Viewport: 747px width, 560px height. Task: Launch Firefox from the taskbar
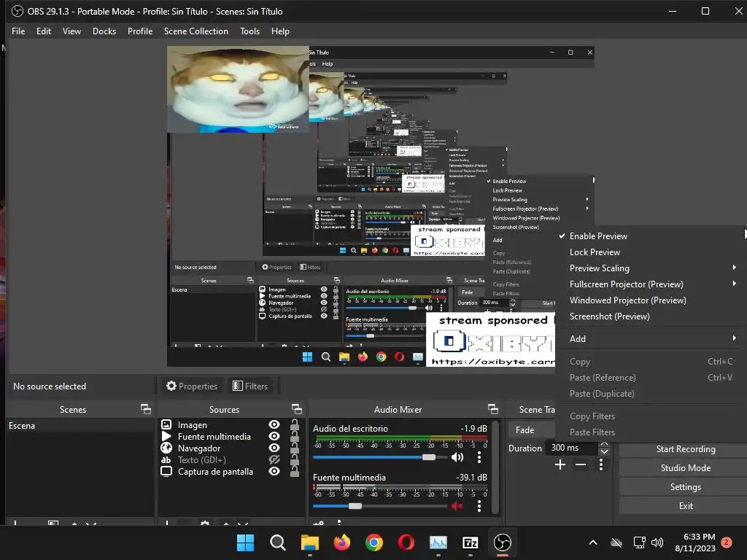coord(341,542)
